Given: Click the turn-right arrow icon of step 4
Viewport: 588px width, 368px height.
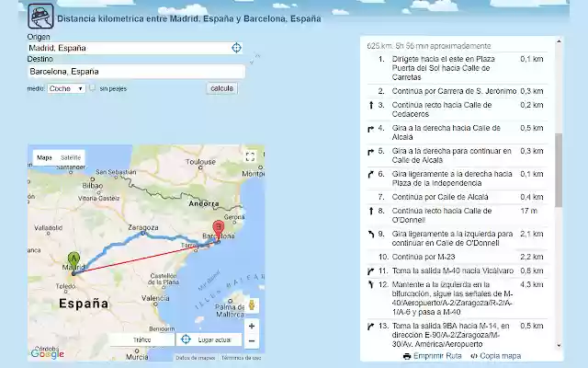Looking at the screenshot, I should (x=371, y=129).
